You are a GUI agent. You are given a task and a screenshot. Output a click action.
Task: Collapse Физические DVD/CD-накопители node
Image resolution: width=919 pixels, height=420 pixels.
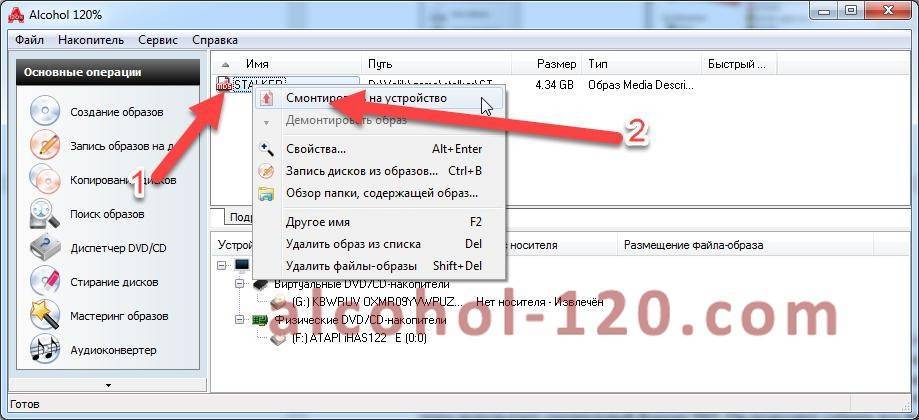pos(239,320)
